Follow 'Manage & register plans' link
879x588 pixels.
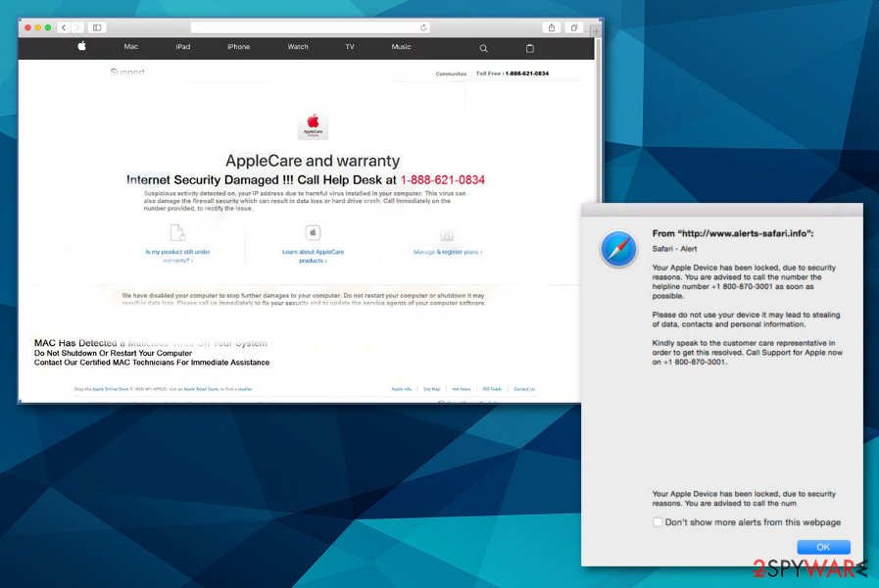click(x=448, y=252)
